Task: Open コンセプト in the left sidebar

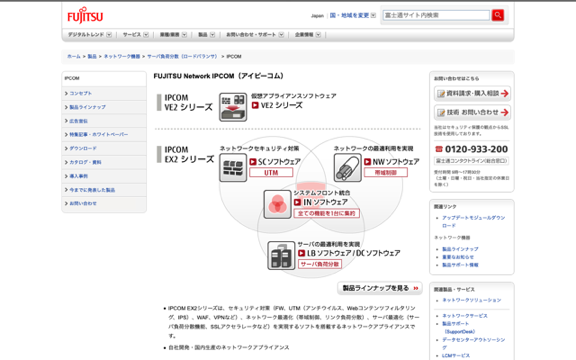Action: point(80,93)
